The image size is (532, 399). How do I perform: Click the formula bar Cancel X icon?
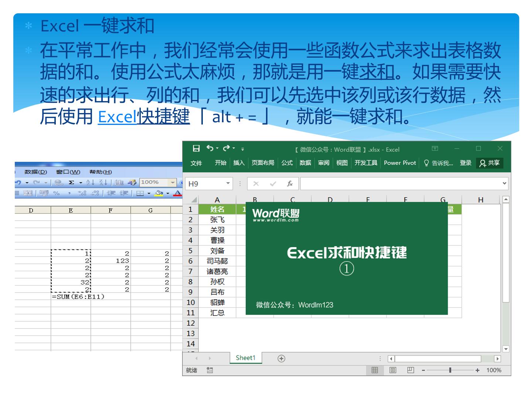tap(256, 184)
